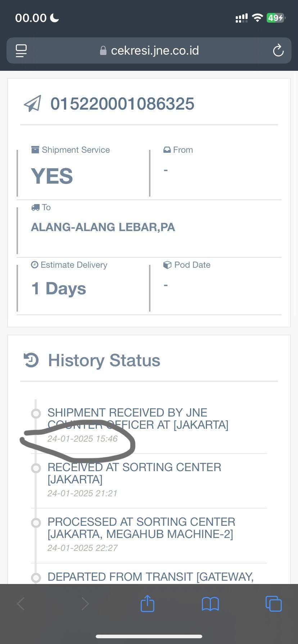The image size is (298, 644).
Task: Tap the address bar showing cekresi.jne.co.id
Action: [x=155, y=50]
